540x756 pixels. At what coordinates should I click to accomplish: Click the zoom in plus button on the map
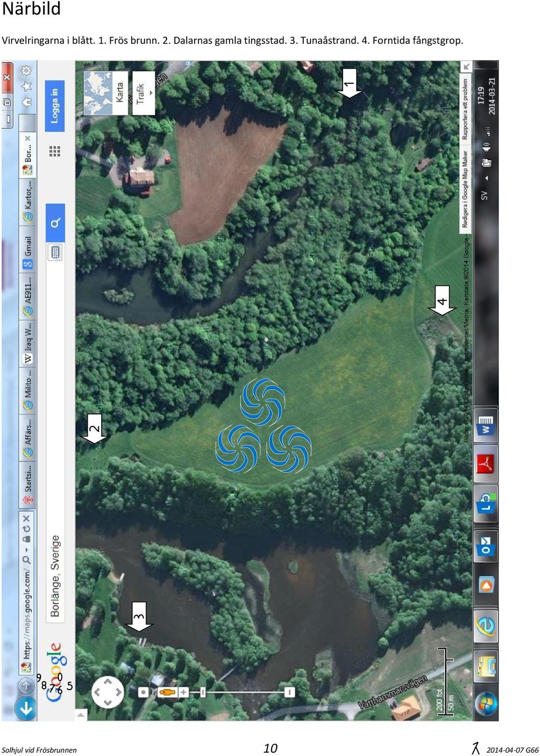click(183, 692)
